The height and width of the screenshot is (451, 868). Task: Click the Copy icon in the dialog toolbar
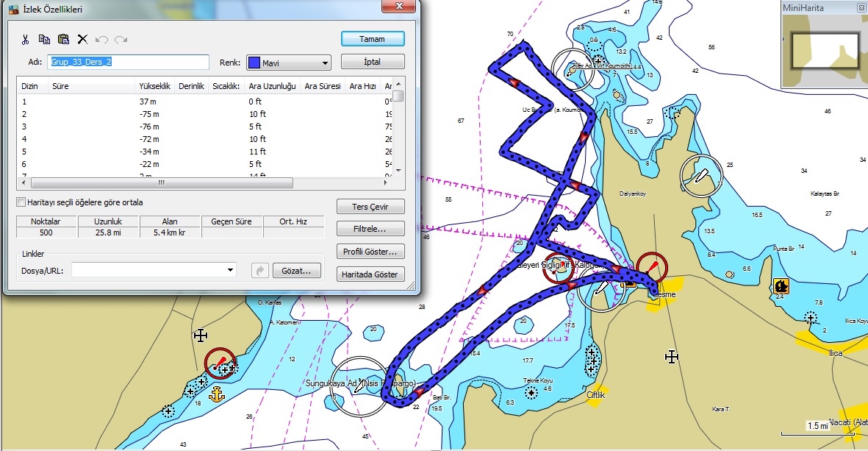[x=44, y=39]
